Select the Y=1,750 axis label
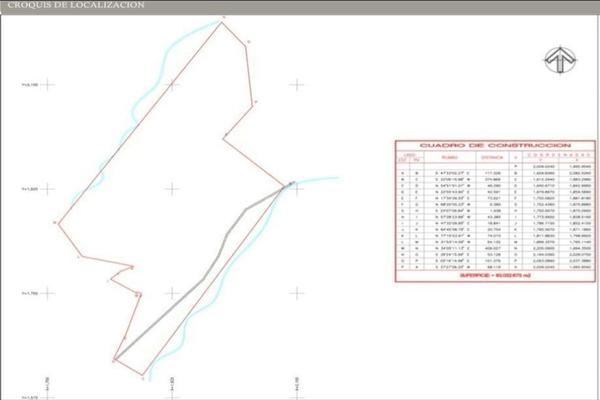The height and width of the screenshot is (400, 600). click(29, 294)
